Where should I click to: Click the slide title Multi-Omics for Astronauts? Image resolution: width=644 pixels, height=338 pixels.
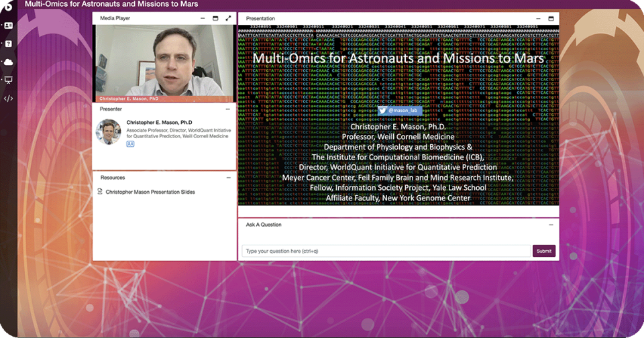click(x=398, y=58)
